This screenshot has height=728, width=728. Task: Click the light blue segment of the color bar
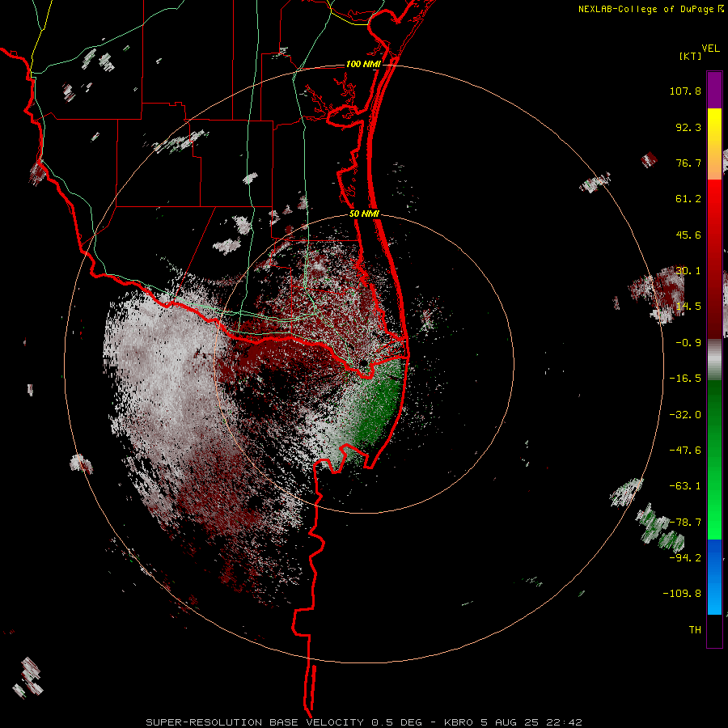(714, 595)
